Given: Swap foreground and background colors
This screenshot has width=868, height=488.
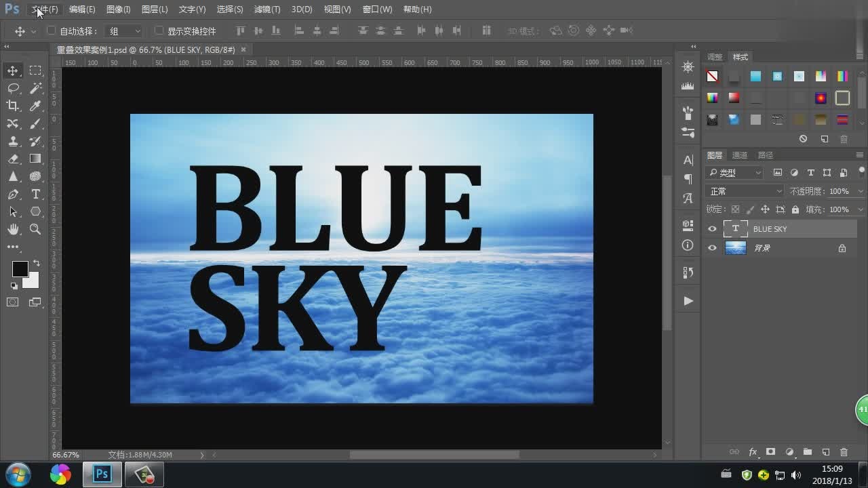Looking at the screenshot, I should coord(36,263).
